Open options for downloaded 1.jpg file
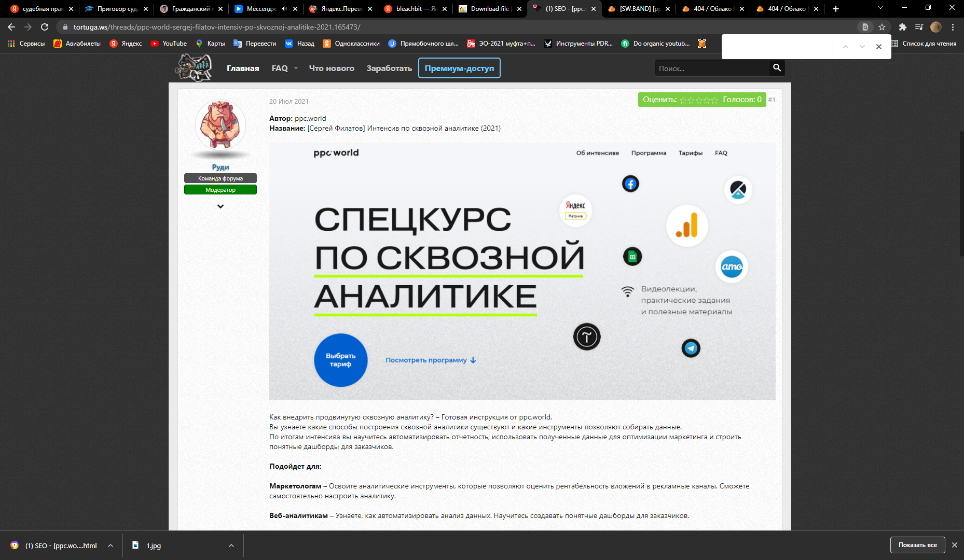This screenshot has width=964, height=560. [x=231, y=545]
